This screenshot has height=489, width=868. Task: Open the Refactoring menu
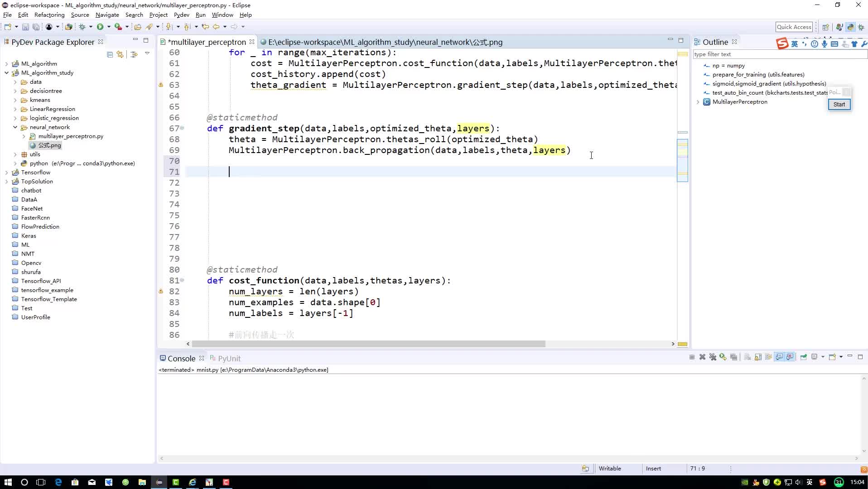pos(49,15)
